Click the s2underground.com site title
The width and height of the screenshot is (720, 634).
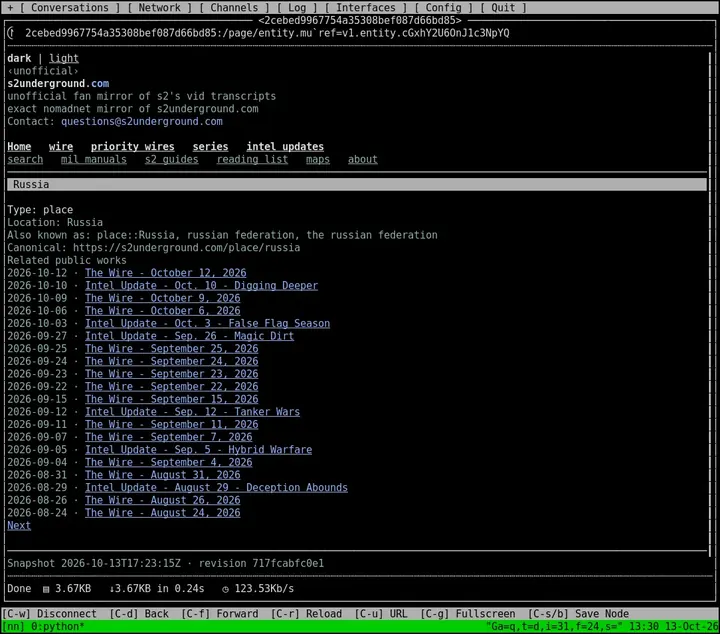[x=58, y=84]
